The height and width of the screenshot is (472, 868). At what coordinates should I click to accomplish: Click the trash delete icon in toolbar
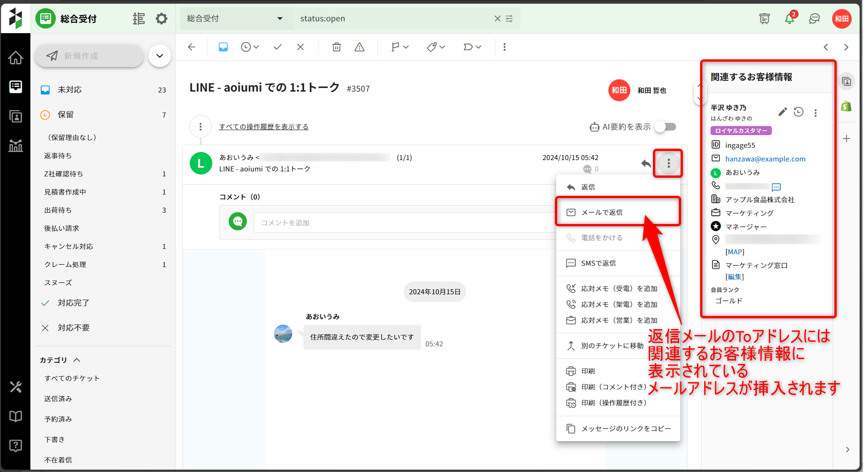(336, 47)
